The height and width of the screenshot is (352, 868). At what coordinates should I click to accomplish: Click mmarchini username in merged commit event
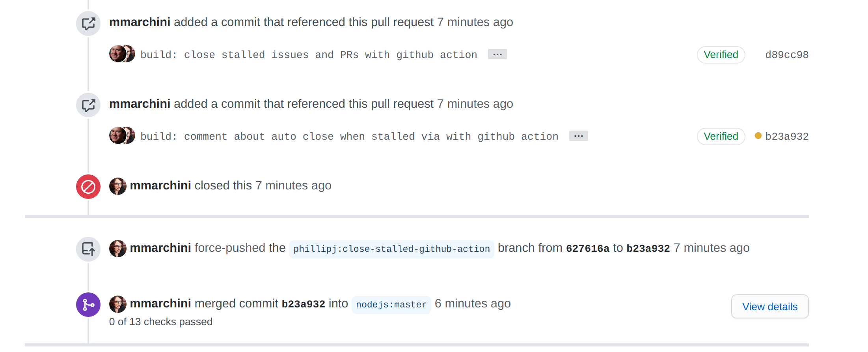tap(160, 303)
